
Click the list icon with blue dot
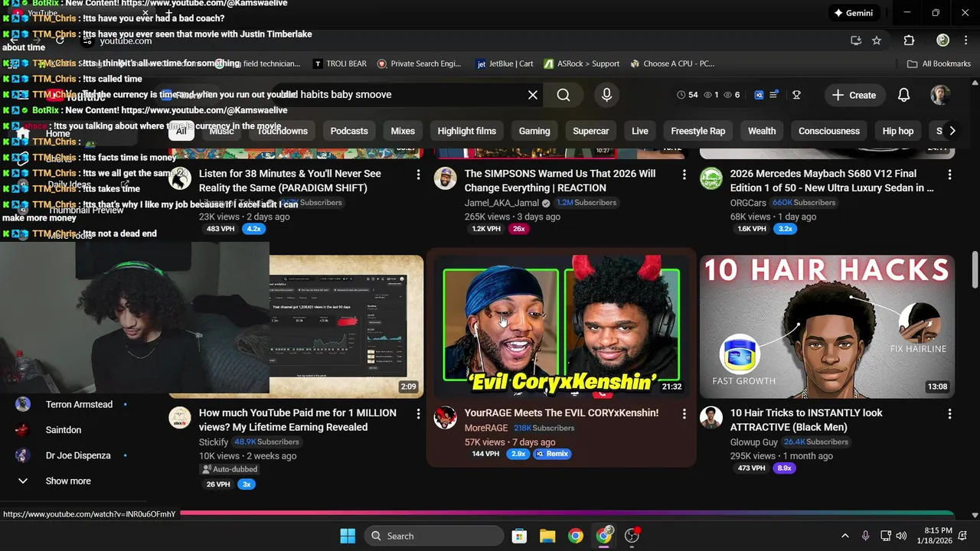coord(774,95)
